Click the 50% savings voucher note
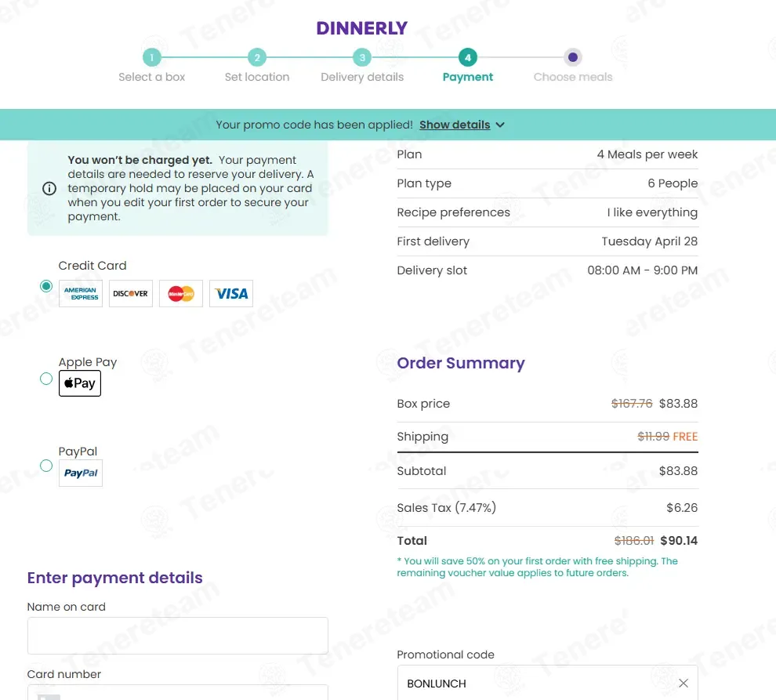This screenshot has height=700, width=776. pyautogui.click(x=537, y=567)
